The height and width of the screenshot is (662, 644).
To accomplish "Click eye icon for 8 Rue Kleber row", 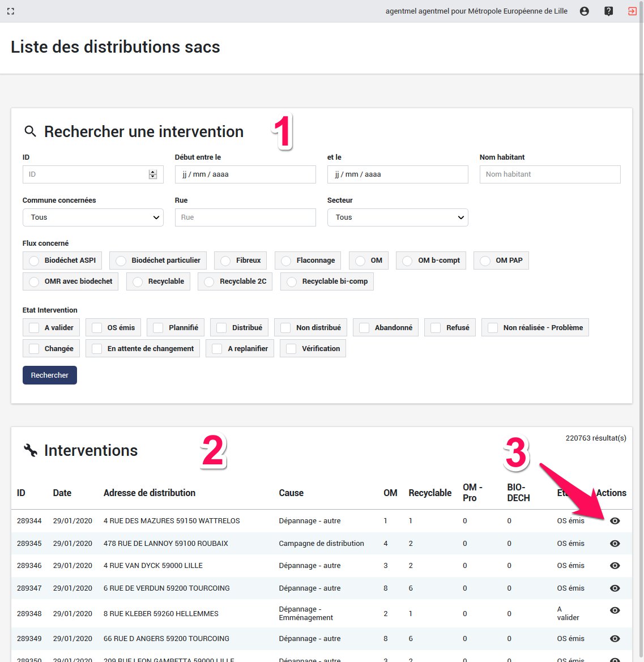I will pyautogui.click(x=615, y=610).
